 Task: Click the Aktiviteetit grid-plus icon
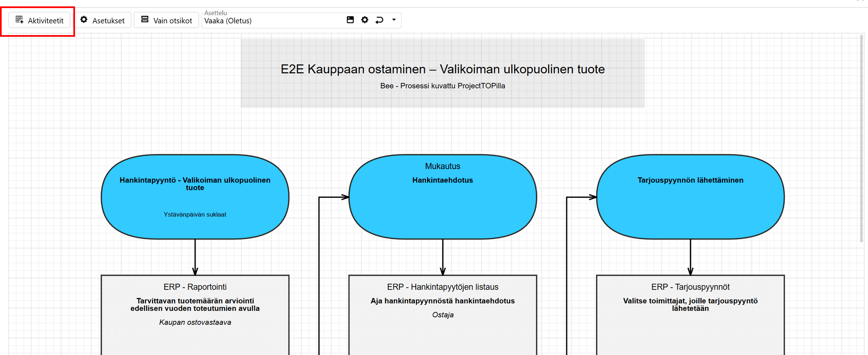(x=19, y=20)
